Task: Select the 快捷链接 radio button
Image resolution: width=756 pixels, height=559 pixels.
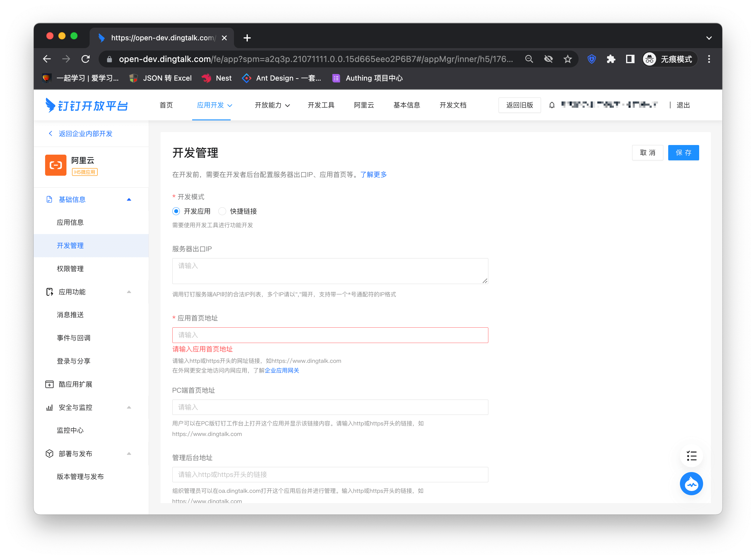Action: 222,211
